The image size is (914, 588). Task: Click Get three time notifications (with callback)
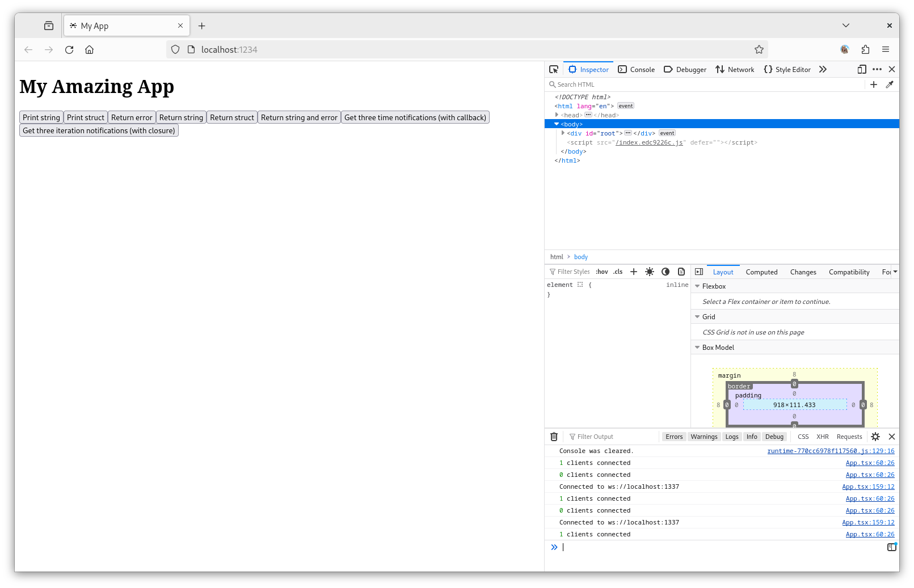coord(415,117)
